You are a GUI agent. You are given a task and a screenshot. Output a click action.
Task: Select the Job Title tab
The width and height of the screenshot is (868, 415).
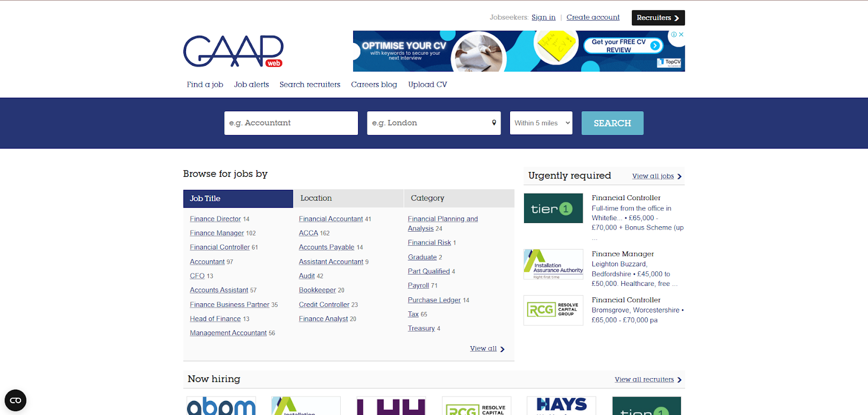point(238,199)
